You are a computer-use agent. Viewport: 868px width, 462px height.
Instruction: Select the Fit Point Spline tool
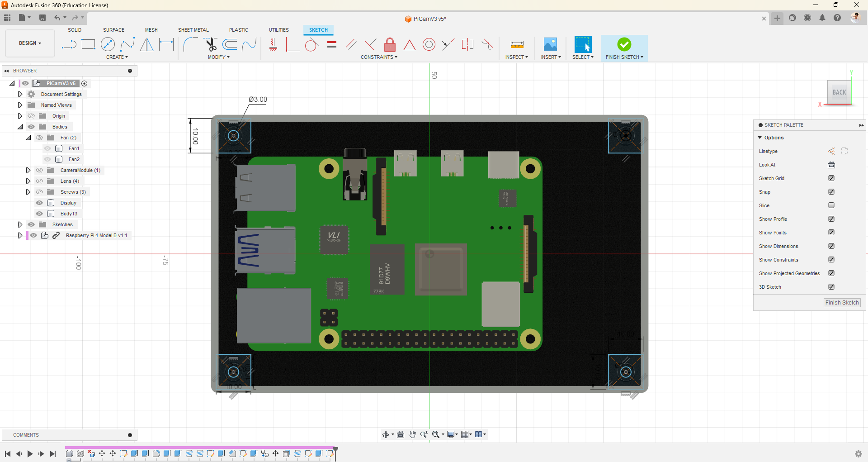(x=127, y=44)
